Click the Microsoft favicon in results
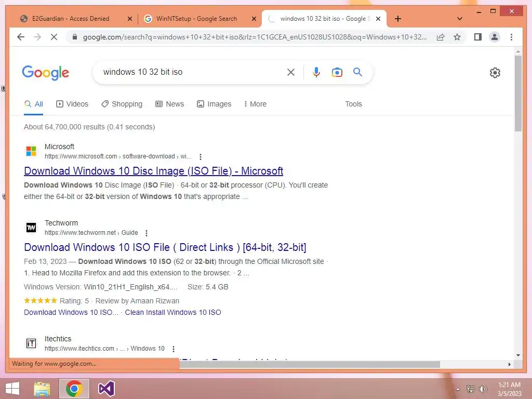Viewport: 532px width, 399px height. point(31,151)
